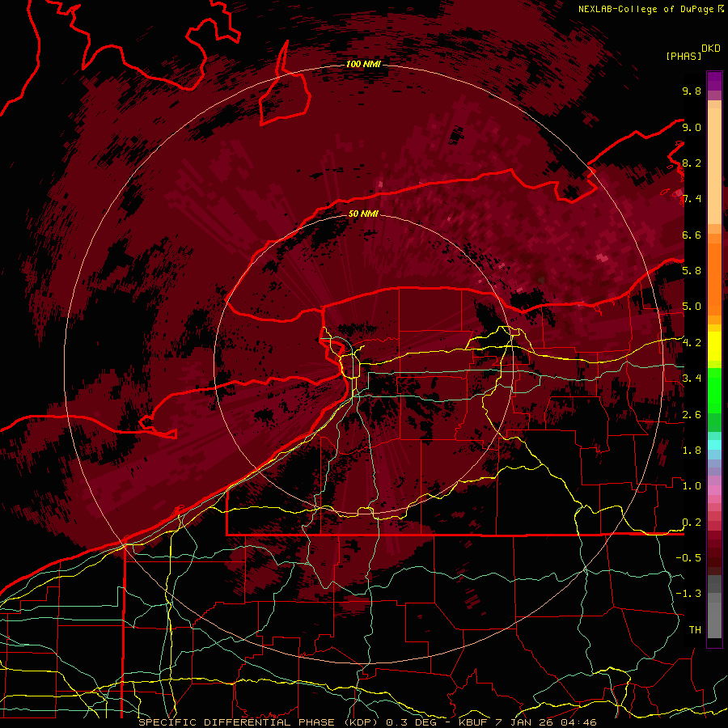728x728 pixels.
Task: Click the 8.2 color scale value
Action: [692, 163]
